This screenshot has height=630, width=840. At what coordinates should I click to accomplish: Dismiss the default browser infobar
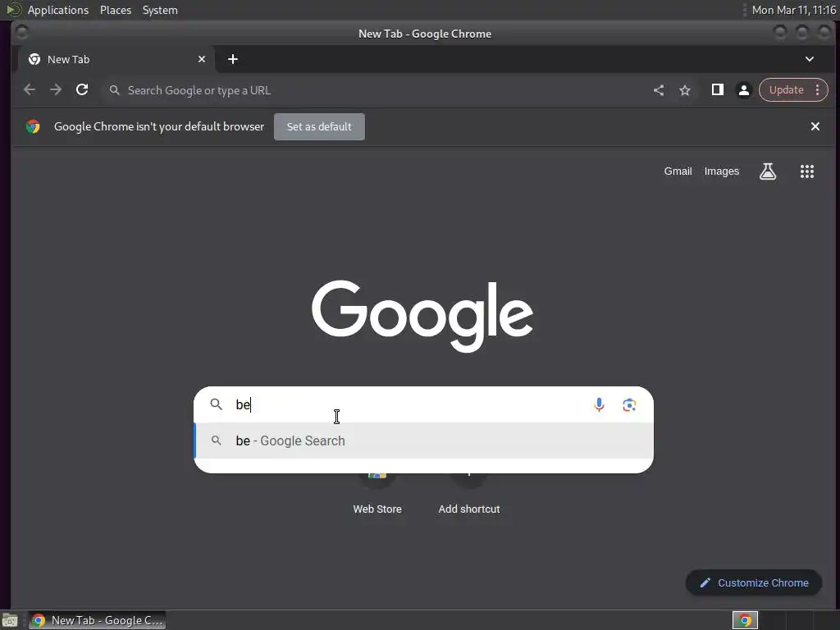815,126
